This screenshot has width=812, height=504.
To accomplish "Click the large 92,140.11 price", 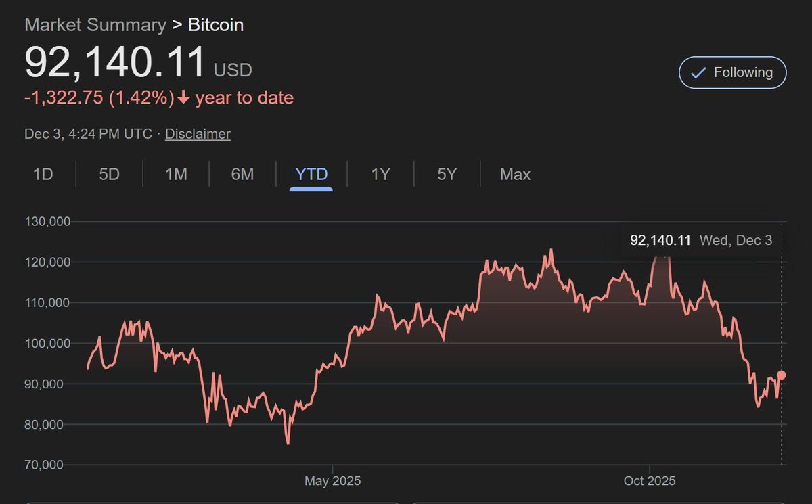I will coord(115,63).
